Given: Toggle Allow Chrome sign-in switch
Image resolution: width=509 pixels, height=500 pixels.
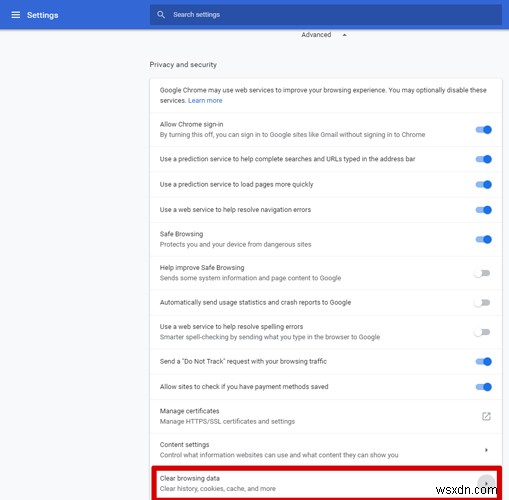Looking at the screenshot, I should pyautogui.click(x=483, y=130).
